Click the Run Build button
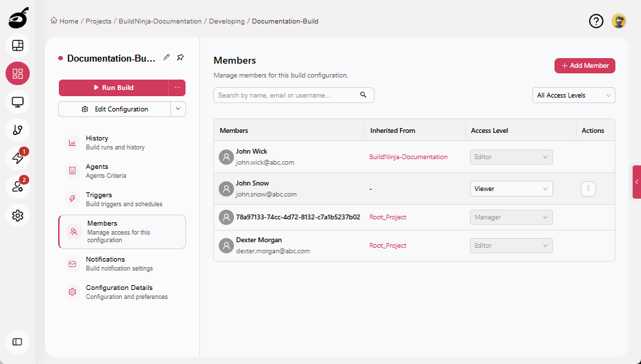This screenshot has width=641, height=364. point(114,87)
